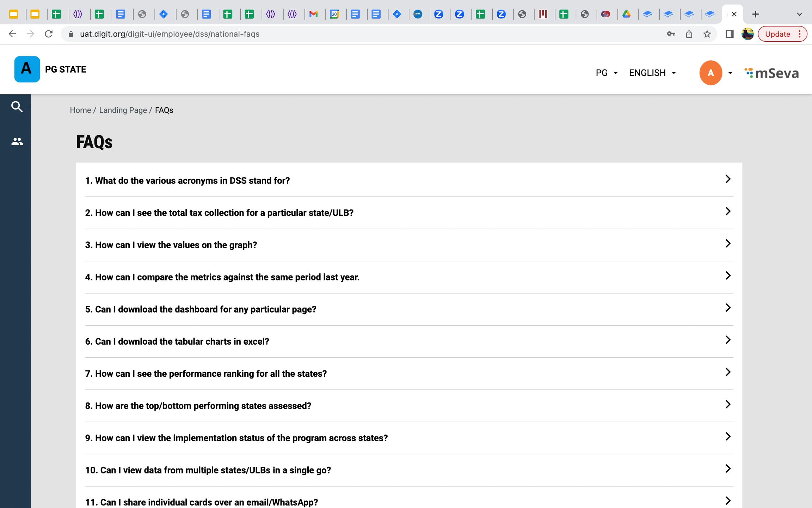812x508 pixels.
Task: Click the browser share page icon
Action: click(689, 34)
